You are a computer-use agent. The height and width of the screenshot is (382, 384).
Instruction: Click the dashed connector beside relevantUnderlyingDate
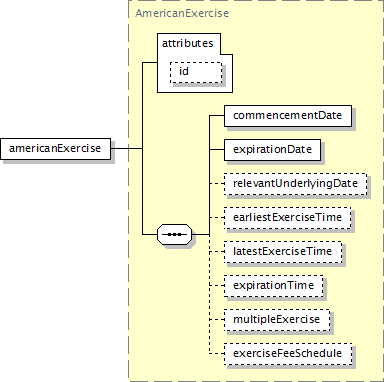tap(217, 183)
